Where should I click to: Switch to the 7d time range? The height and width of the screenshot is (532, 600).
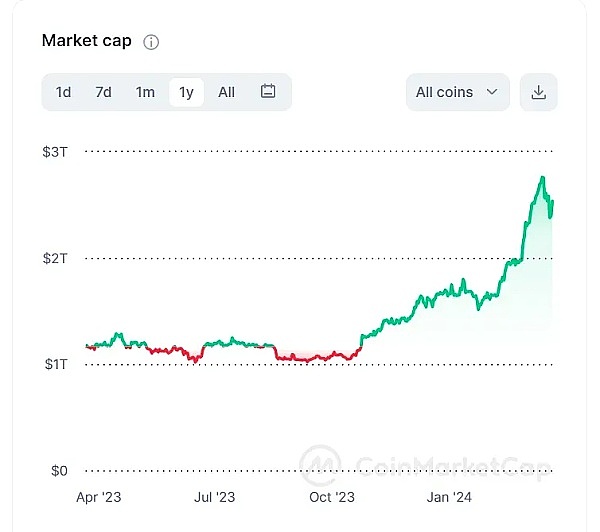click(x=103, y=92)
